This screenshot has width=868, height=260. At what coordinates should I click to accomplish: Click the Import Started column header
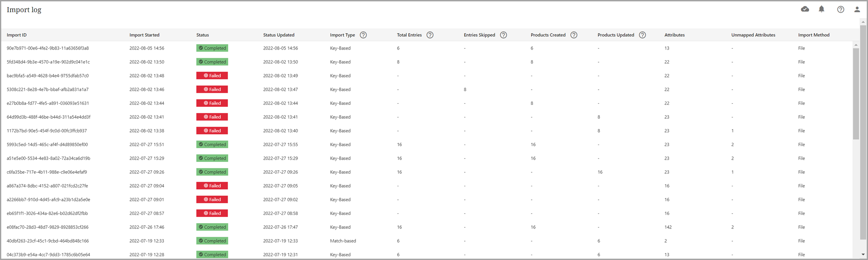pyautogui.click(x=144, y=35)
